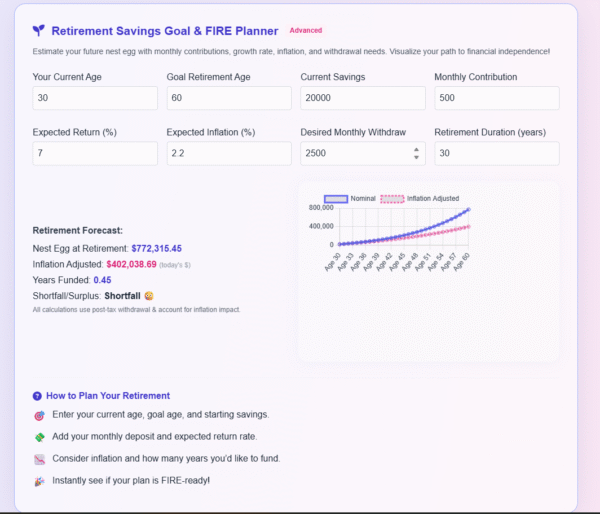Screen dimensions: 600x514
Task: Focus the Your Current Age field
Action: (x=94, y=98)
